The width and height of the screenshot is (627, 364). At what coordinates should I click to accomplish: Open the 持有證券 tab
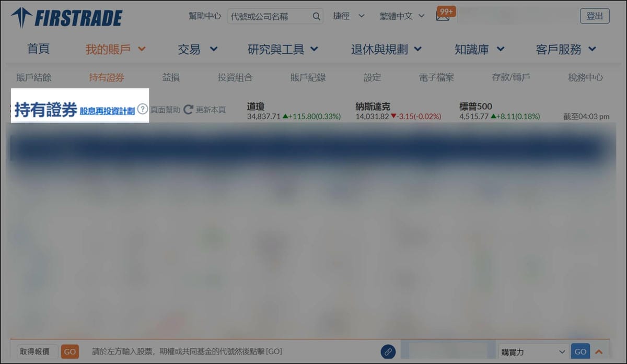point(107,77)
